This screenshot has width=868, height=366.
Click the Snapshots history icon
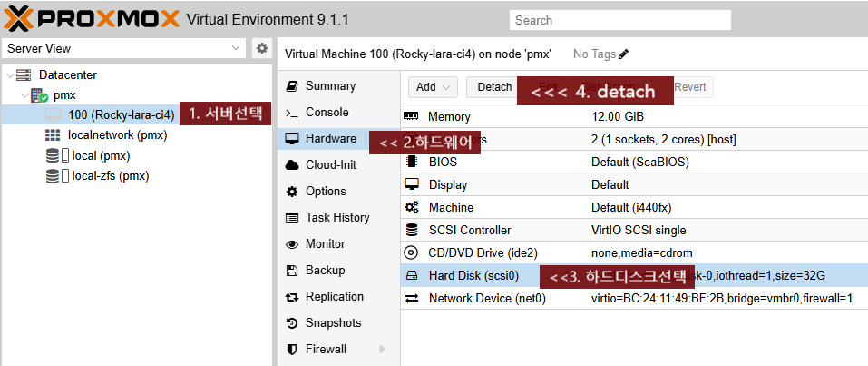pyautogui.click(x=292, y=323)
